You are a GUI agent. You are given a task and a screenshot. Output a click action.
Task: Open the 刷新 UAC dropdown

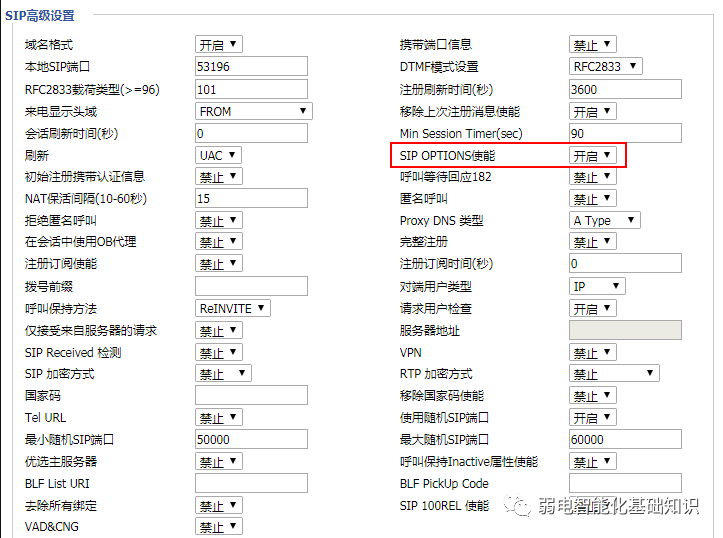[x=218, y=155]
